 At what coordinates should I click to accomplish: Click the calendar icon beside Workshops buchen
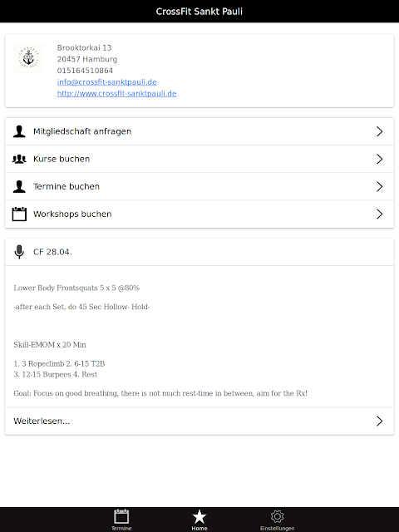(x=19, y=214)
